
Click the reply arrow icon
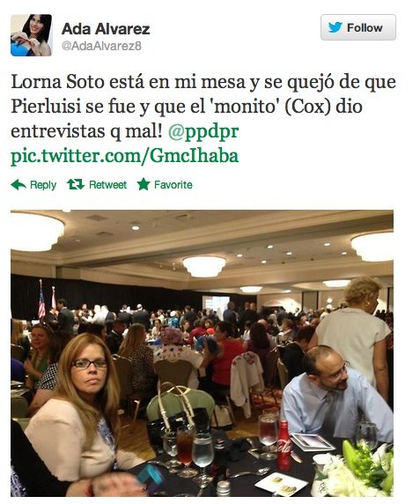click(x=18, y=185)
